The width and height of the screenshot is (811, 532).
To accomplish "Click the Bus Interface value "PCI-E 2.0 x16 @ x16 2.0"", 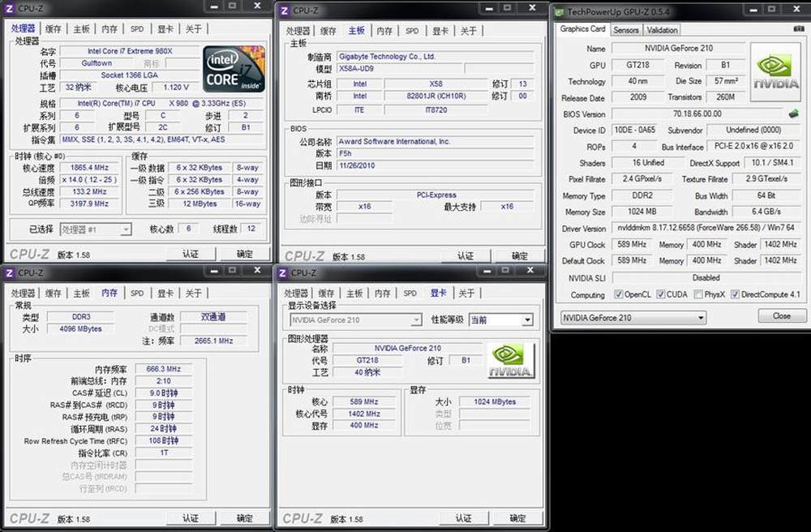I will coord(753,146).
